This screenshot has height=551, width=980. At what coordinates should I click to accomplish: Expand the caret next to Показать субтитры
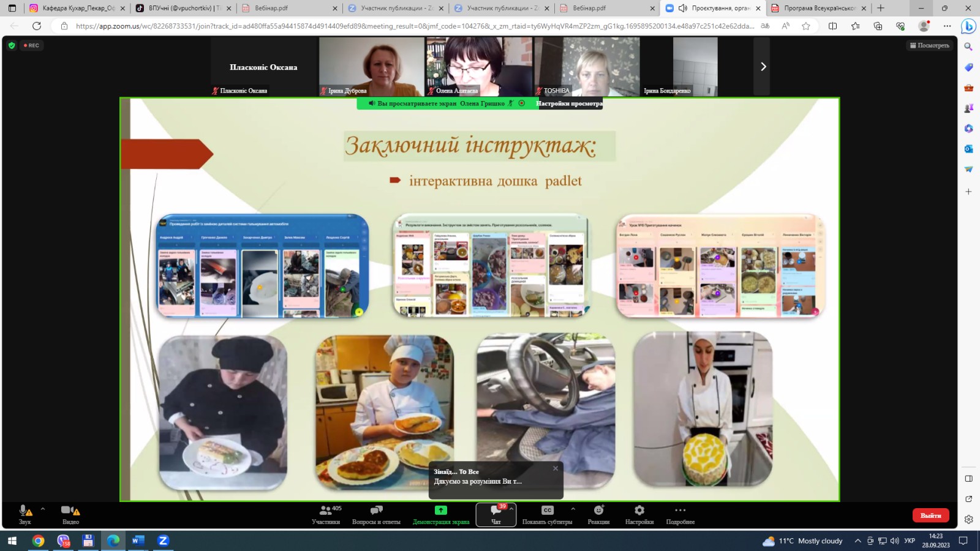pyautogui.click(x=573, y=509)
